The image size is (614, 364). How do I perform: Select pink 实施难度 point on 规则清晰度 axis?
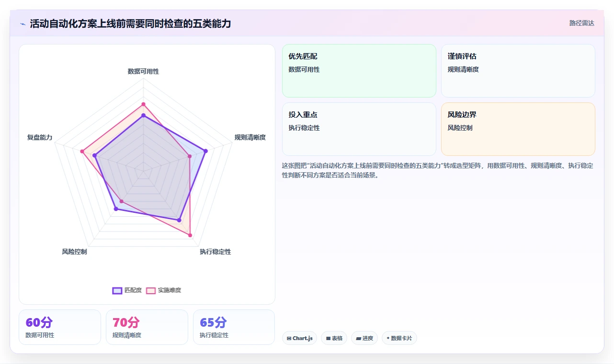coord(189,156)
